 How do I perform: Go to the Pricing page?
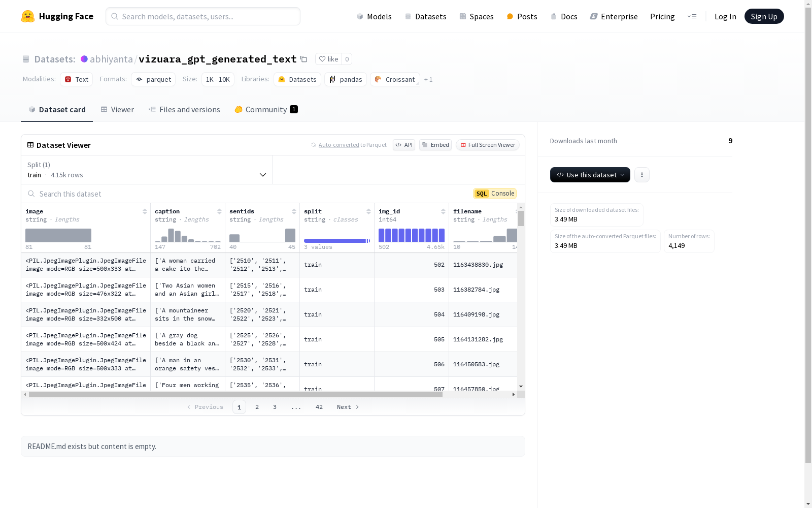point(662,16)
